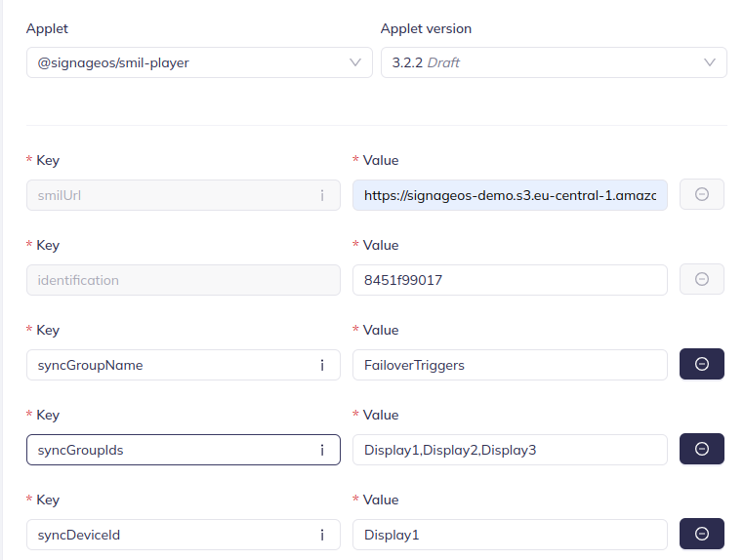Image resolution: width=744 pixels, height=560 pixels.
Task: Click the smilUrl value input field
Action: point(510,195)
